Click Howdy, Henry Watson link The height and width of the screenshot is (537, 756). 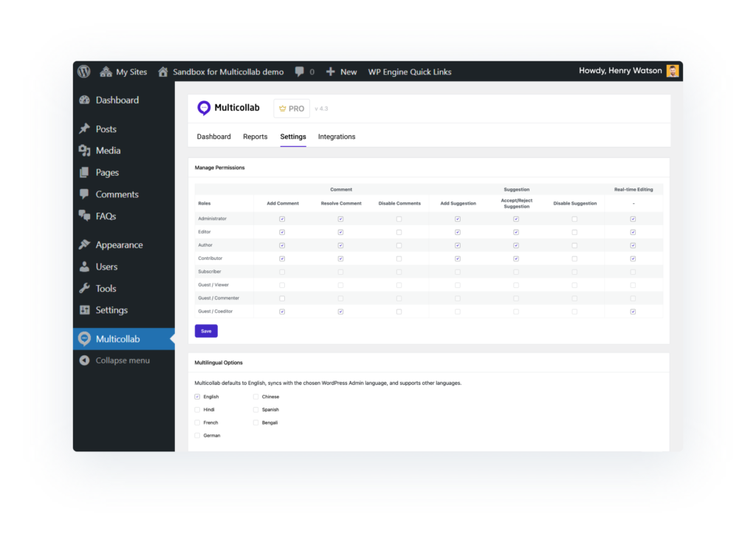(620, 70)
